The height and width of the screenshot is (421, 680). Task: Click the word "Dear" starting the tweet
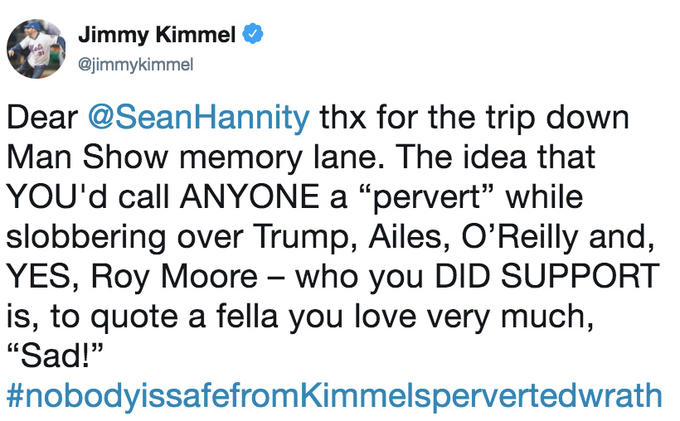click(x=42, y=118)
